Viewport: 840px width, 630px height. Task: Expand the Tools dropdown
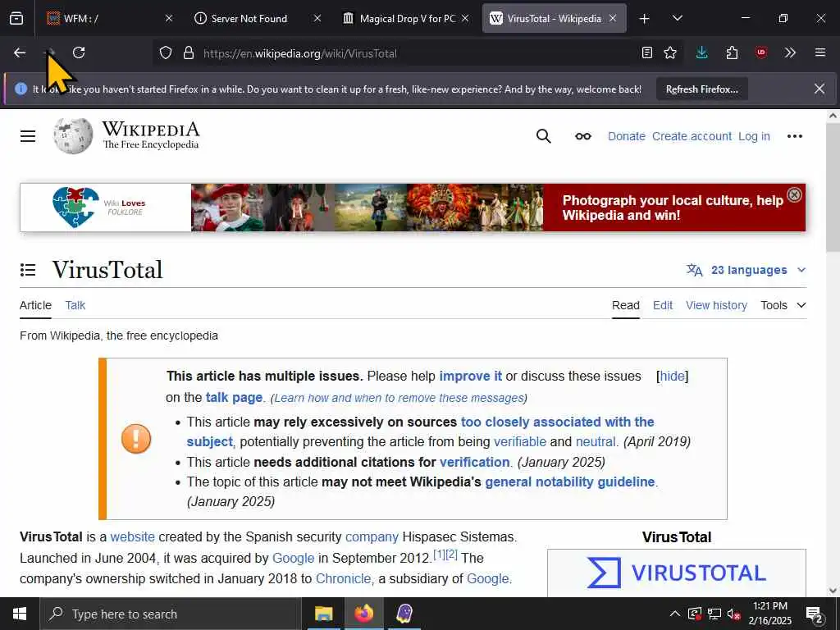783,305
